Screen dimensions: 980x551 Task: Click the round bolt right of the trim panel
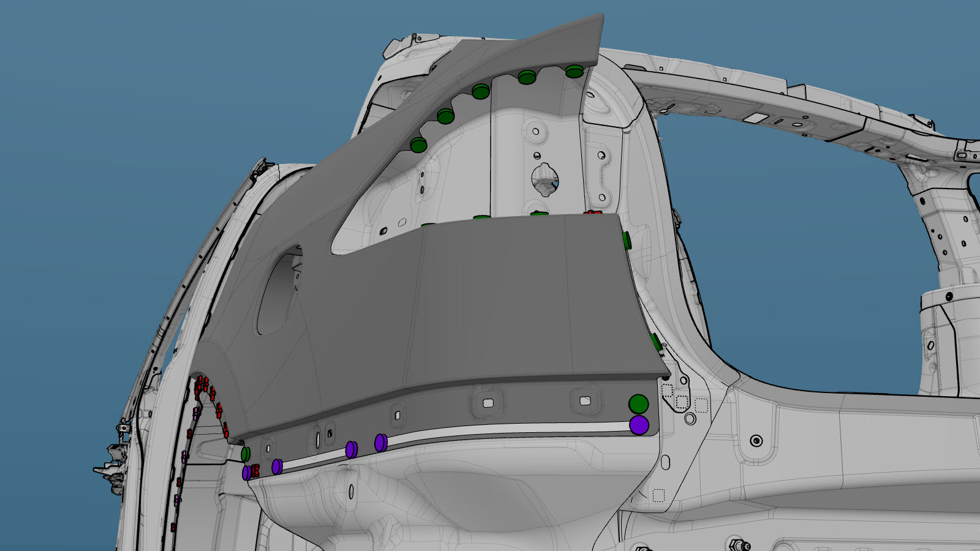click(756, 441)
